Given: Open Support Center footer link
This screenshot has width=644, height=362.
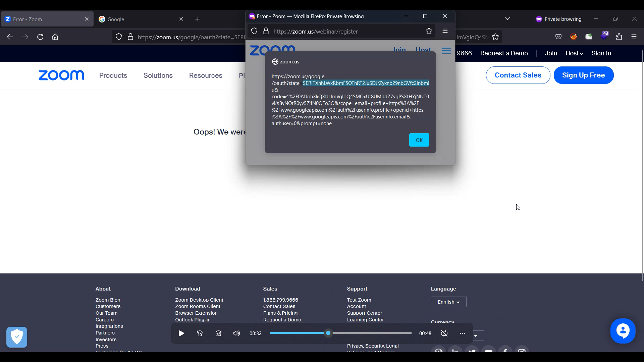Looking at the screenshot, I should (364, 313).
